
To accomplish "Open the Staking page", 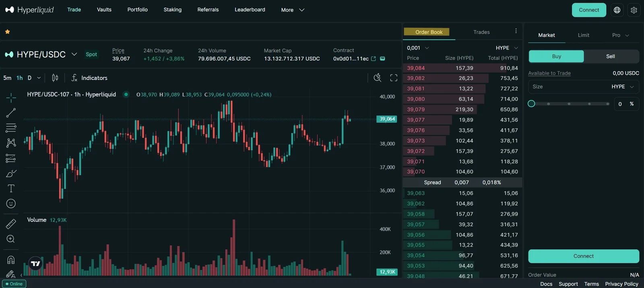I will [172, 10].
